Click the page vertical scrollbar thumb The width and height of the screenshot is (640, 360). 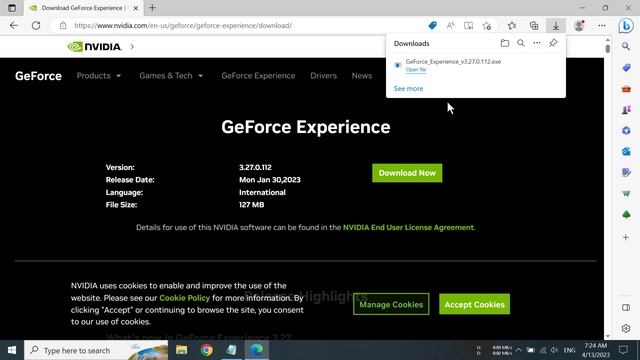(608, 49)
